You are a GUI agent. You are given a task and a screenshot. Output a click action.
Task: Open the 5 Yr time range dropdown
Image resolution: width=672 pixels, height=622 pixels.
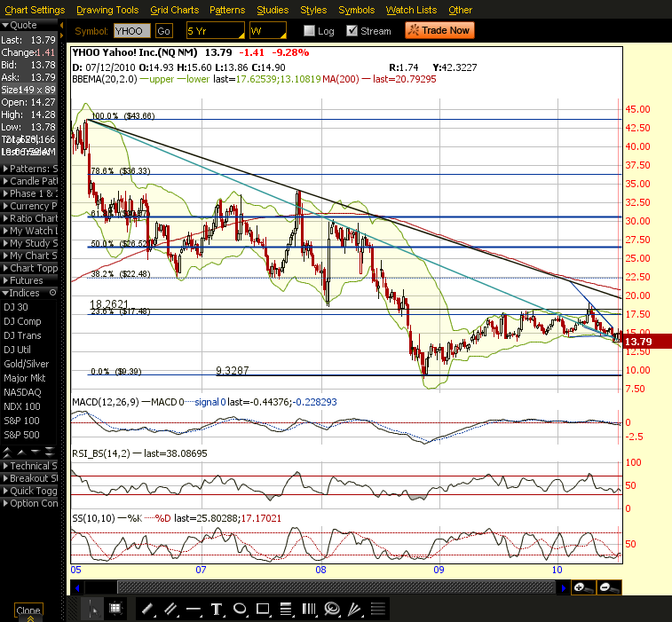tap(215, 31)
